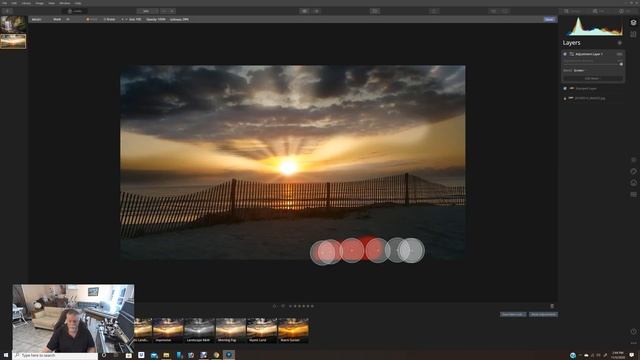Click Reset Adjustments button

[543, 314]
